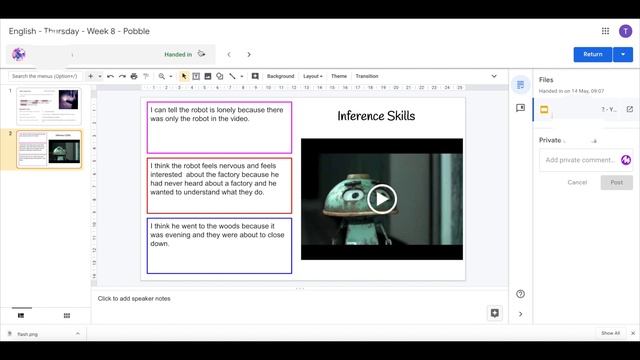Click the paint format icon

pos(146,76)
